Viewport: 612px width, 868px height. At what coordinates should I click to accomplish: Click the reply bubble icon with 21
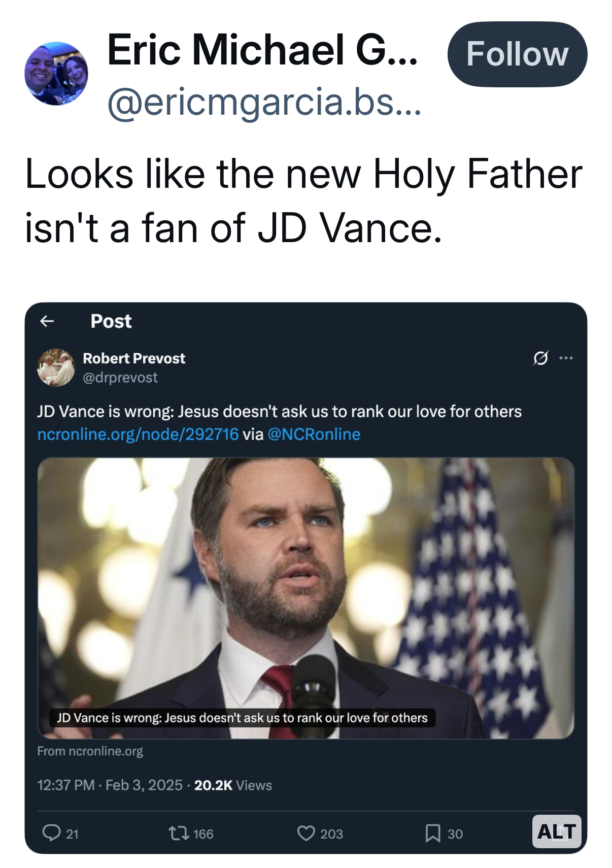[x=52, y=833]
